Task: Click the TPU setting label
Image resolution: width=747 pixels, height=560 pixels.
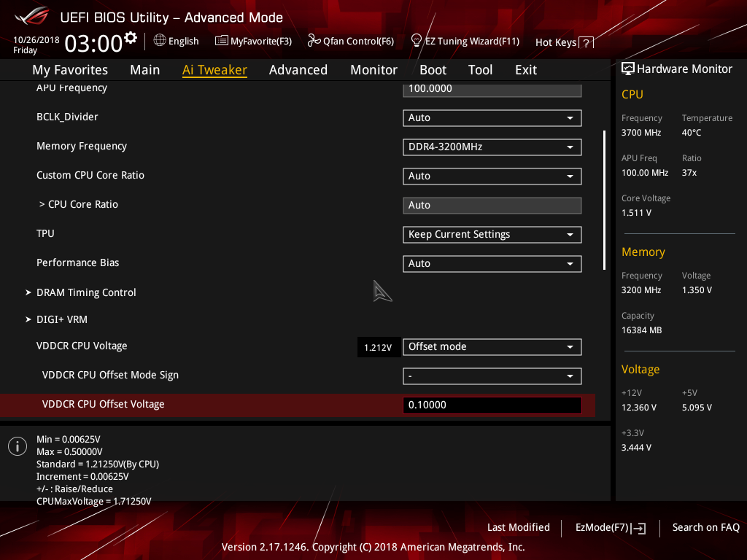Action: tap(45, 234)
